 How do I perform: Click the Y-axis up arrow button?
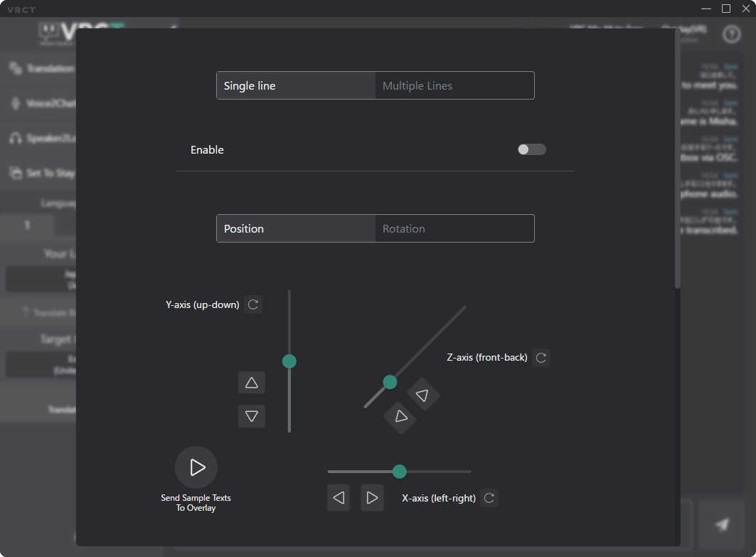tap(251, 382)
